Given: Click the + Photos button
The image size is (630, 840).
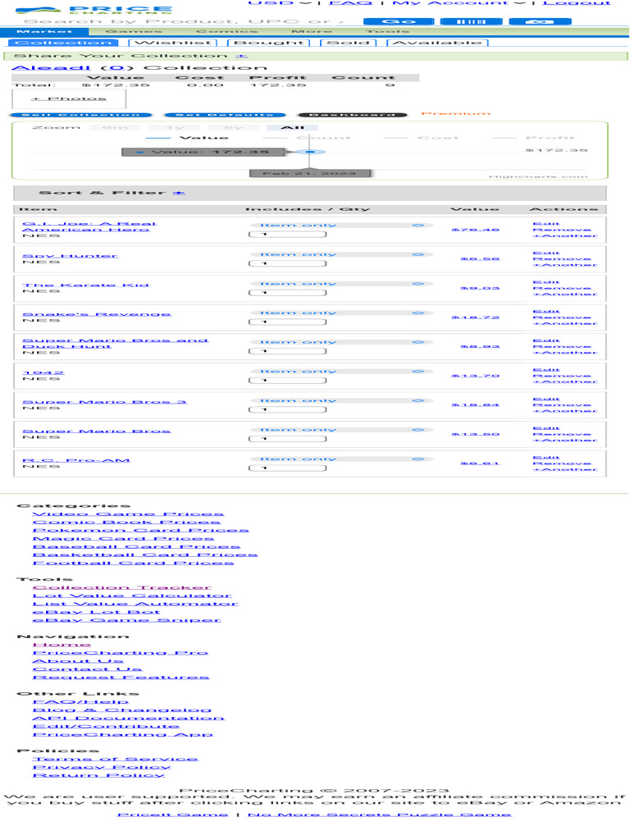Looking at the screenshot, I should [69, 98].
